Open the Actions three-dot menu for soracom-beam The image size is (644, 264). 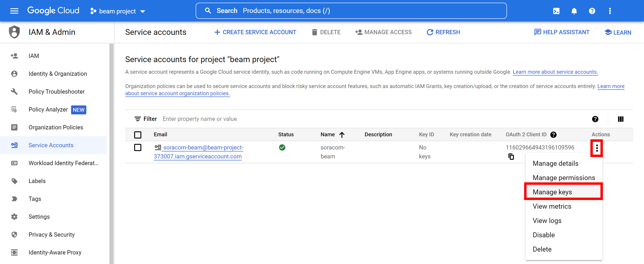[x=597, y=148]
